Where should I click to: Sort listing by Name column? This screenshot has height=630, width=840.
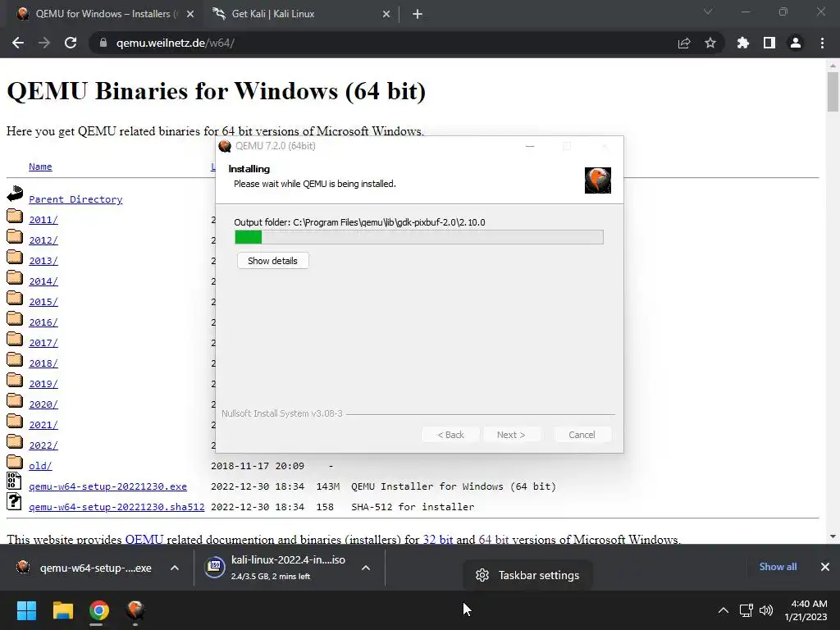click(40, 167)
